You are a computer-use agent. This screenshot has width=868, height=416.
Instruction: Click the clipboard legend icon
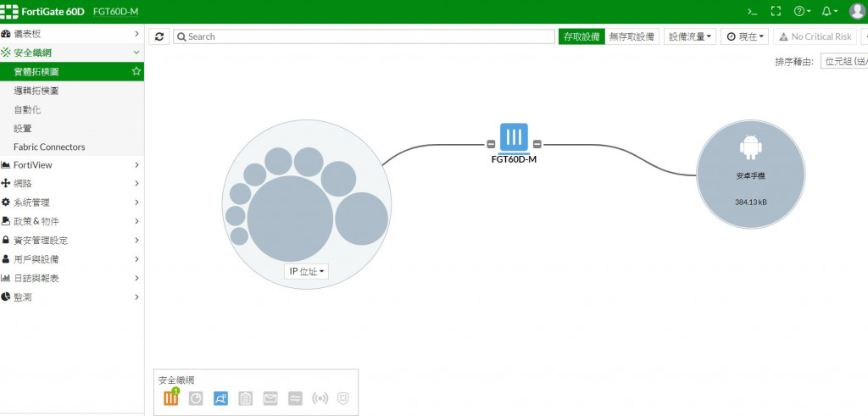pos(246,398)
